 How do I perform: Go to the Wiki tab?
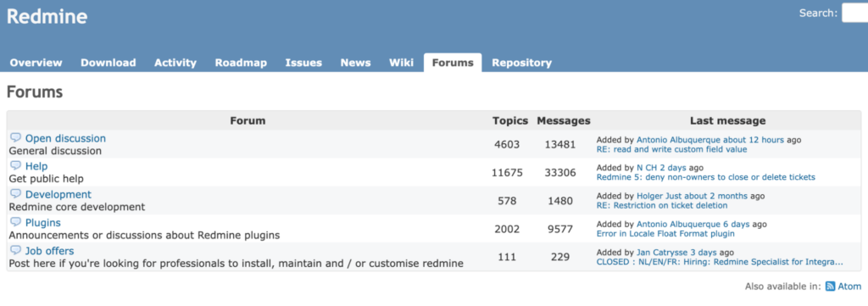tap(401, 63)
